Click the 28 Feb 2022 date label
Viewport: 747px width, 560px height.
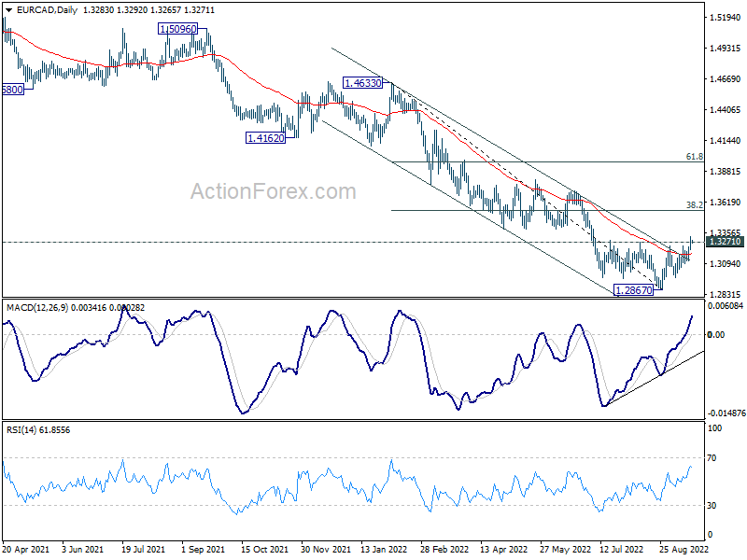pyautogui.click(x=444, y=550)
